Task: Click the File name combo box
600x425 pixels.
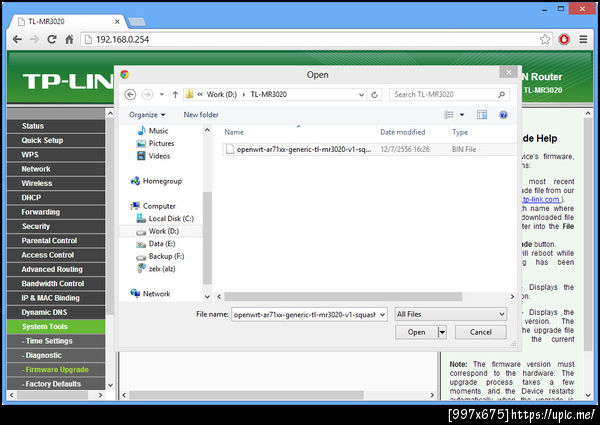Action: [x=309, y=315]
